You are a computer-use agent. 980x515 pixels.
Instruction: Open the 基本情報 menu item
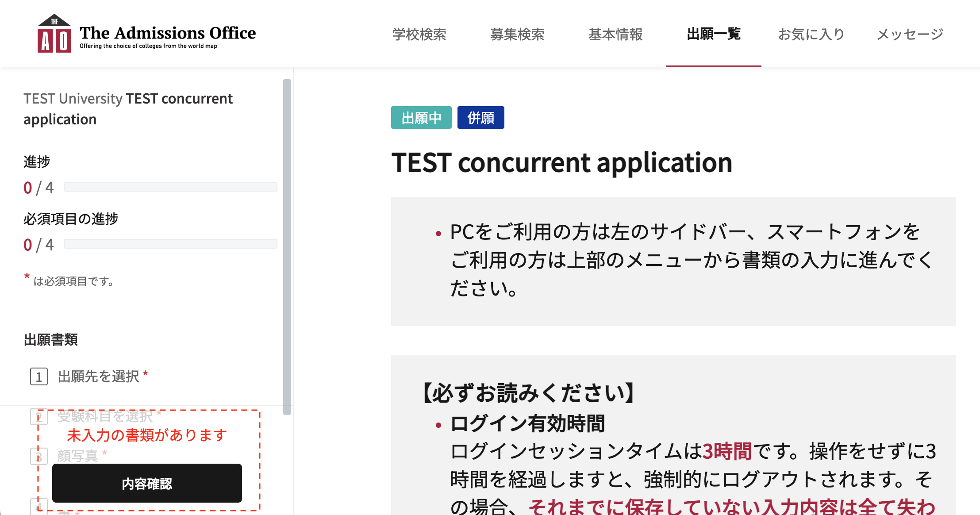(x=615, y=34)
